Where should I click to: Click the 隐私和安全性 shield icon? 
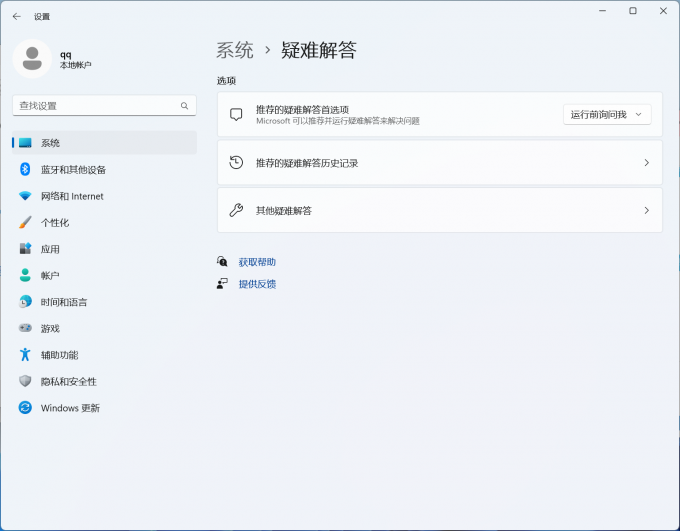click(25, 381)
